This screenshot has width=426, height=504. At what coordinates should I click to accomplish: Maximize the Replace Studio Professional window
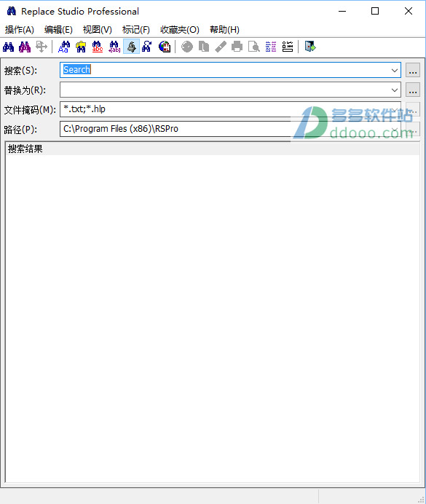[375, 11]
